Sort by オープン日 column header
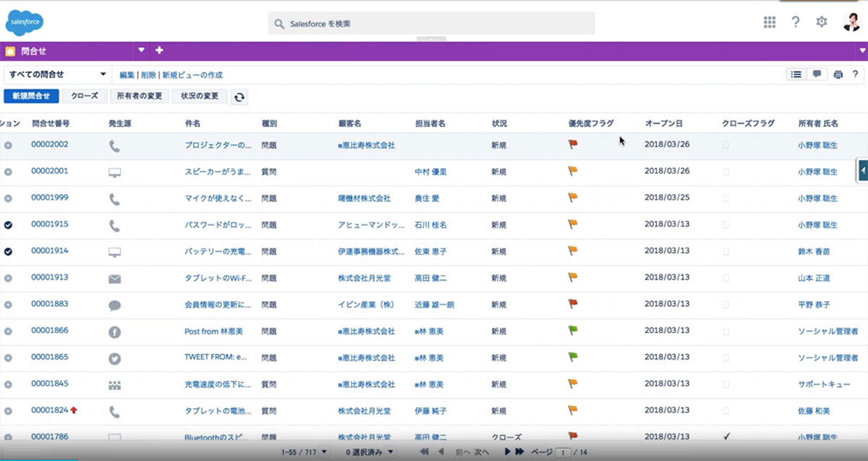868x461 pixels. [x=663, y=124]
